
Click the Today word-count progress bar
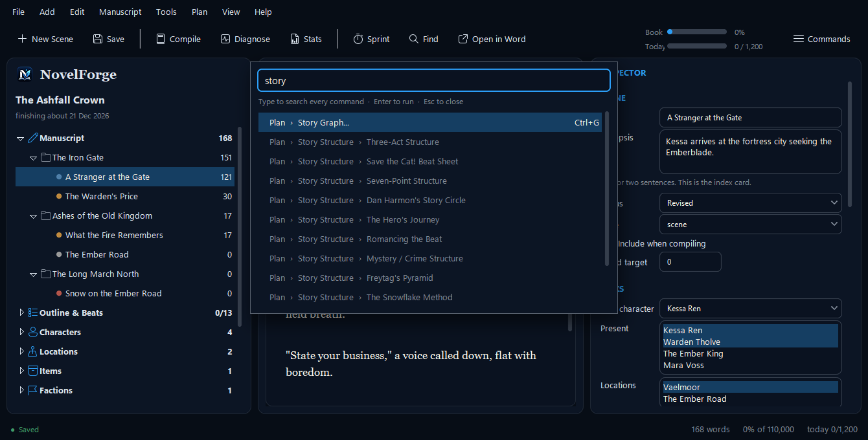(697, 46)
